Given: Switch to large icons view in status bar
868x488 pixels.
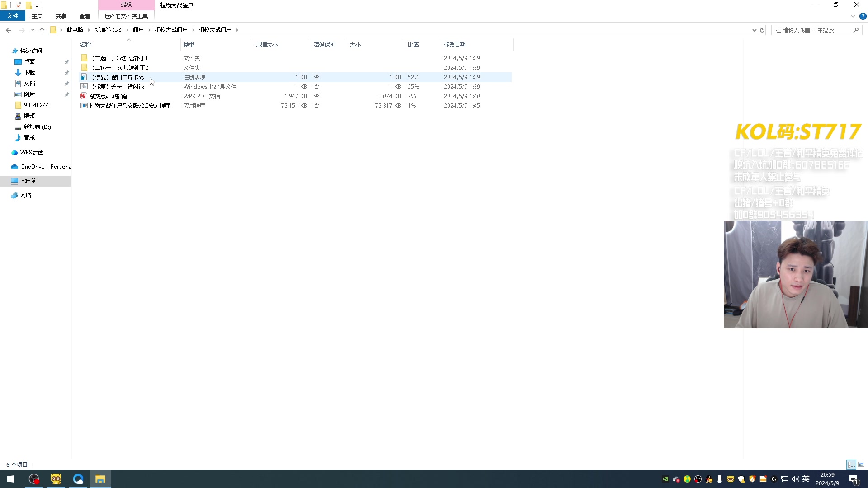Looking at the screenshot, I should (x=861, y=465).
